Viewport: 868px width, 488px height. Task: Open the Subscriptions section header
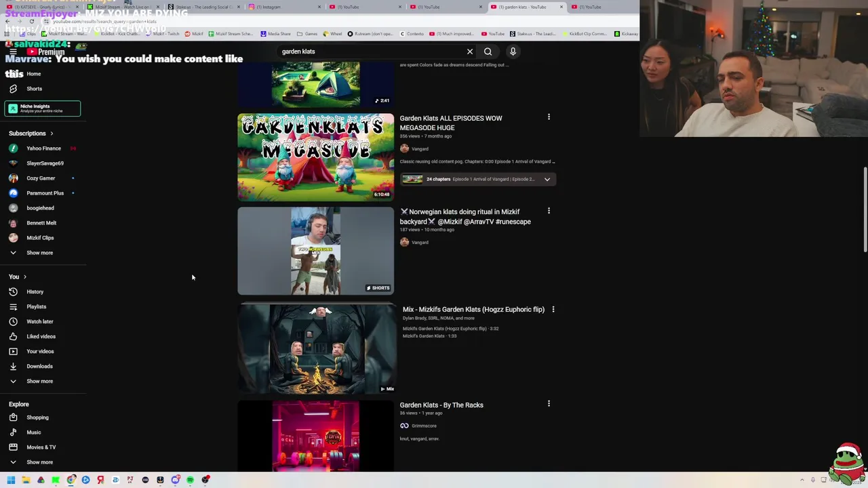(31, 134)
